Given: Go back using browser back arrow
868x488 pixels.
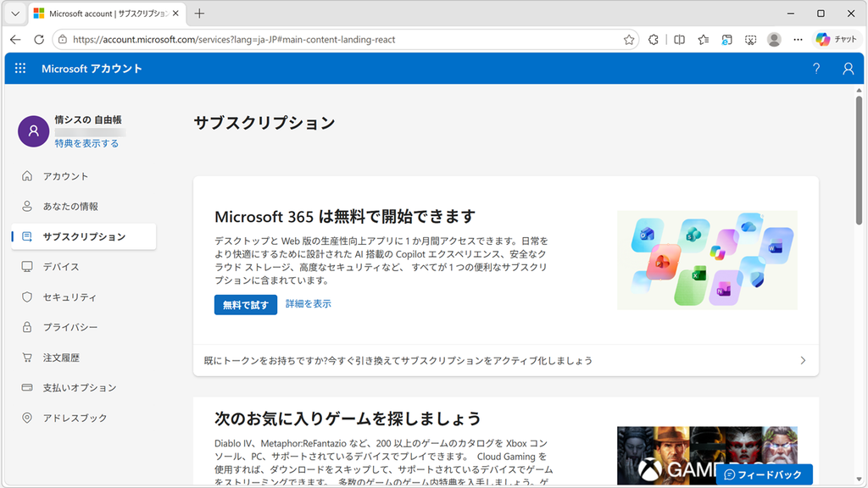Looking at the screenshot, I should pyautogui.click(x=15, y=39).
